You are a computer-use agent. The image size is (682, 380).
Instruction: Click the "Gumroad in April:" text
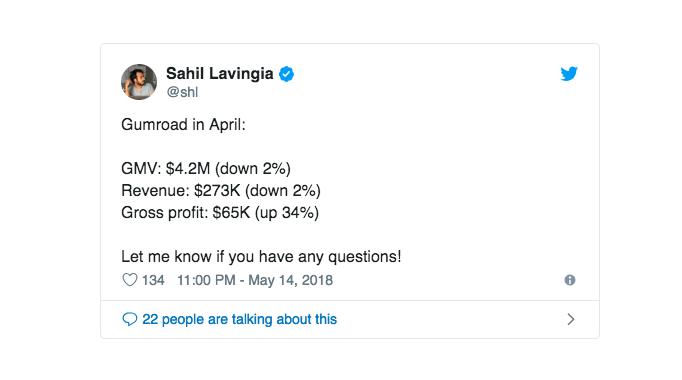pos(183,125)
